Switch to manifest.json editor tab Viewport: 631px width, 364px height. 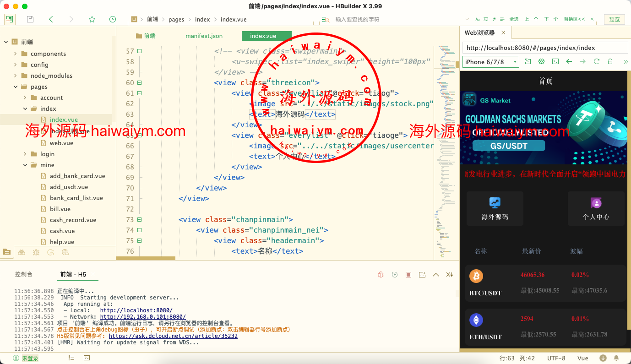pos(204,36)
